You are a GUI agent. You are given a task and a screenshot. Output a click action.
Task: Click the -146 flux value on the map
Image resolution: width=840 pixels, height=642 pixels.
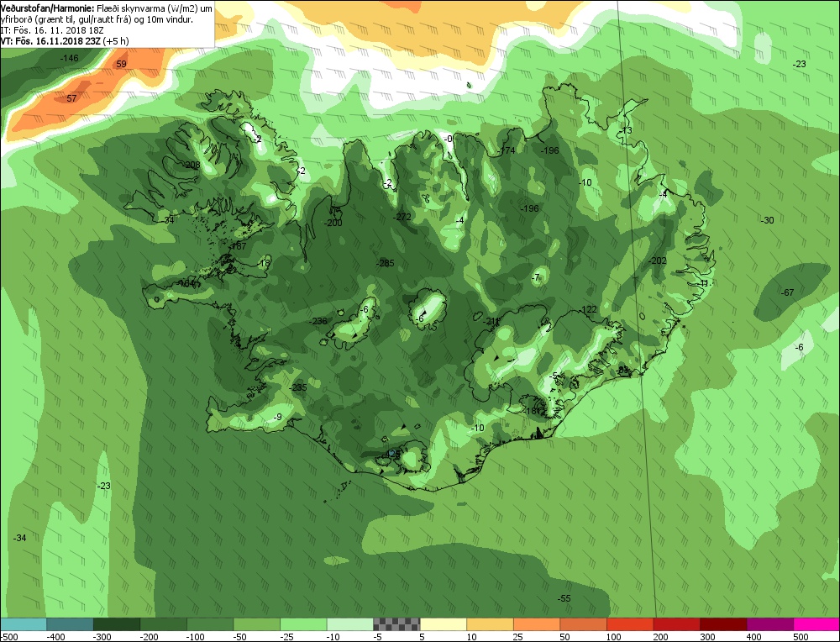click(x=69, y=58)
